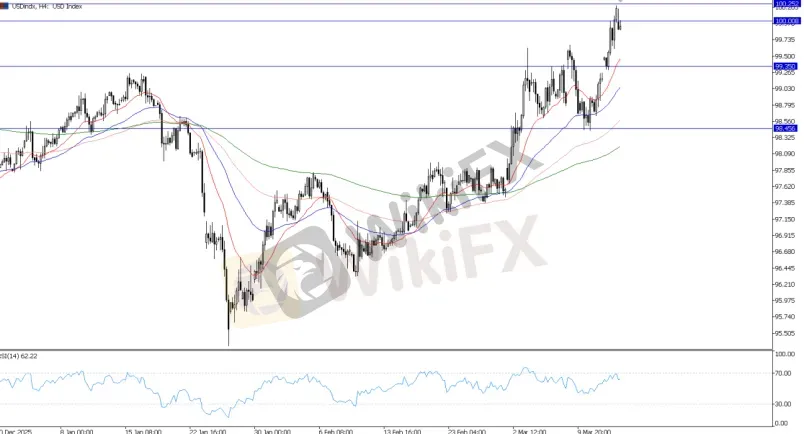The width and height of the screenshot is (804, 434).
Task: Click the RSI 100.00 scale label
Action: (784, 354)
